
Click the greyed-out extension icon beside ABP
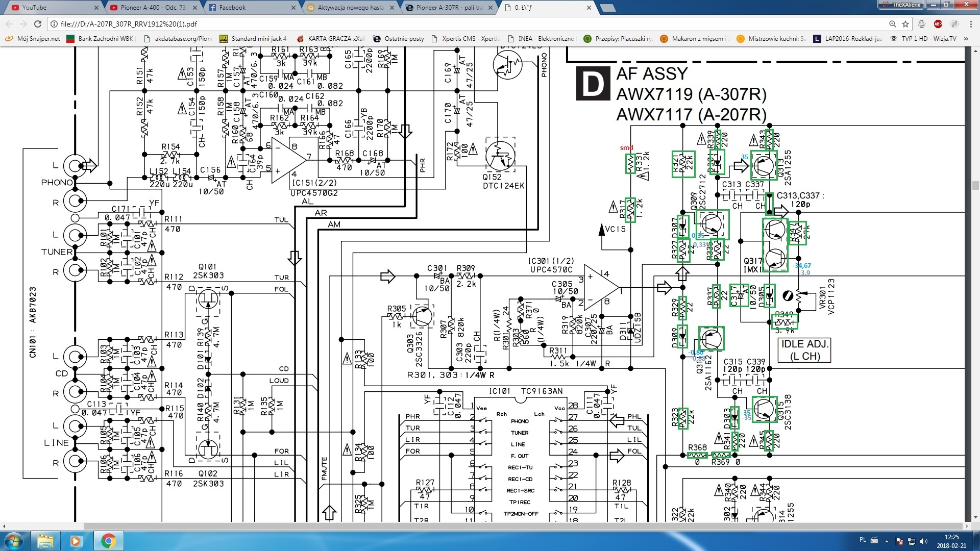point(954,24)
